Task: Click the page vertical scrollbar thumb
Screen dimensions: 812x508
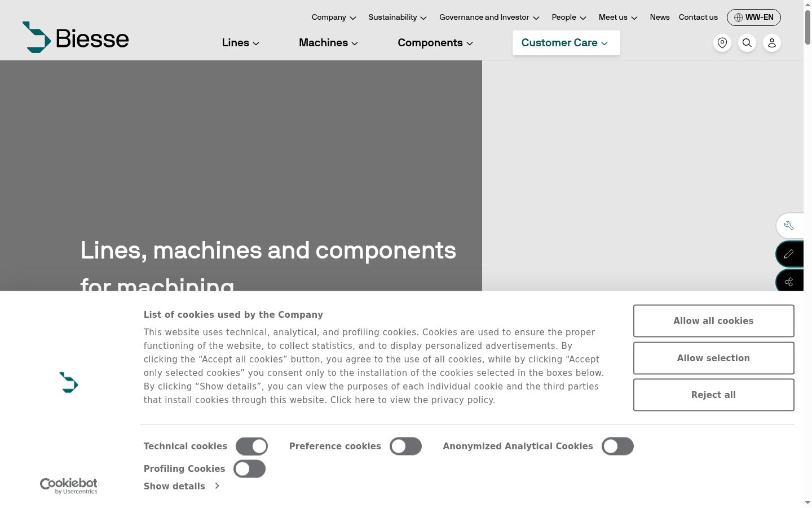Action: click(807, 27)
